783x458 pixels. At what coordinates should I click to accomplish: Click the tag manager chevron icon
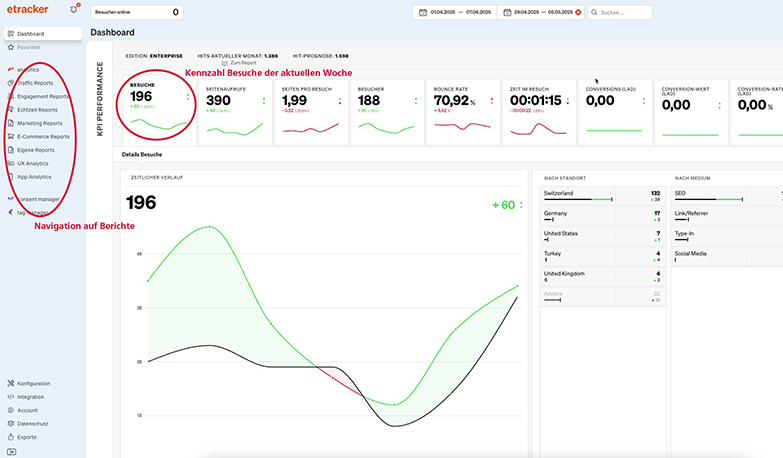(11, 212)
